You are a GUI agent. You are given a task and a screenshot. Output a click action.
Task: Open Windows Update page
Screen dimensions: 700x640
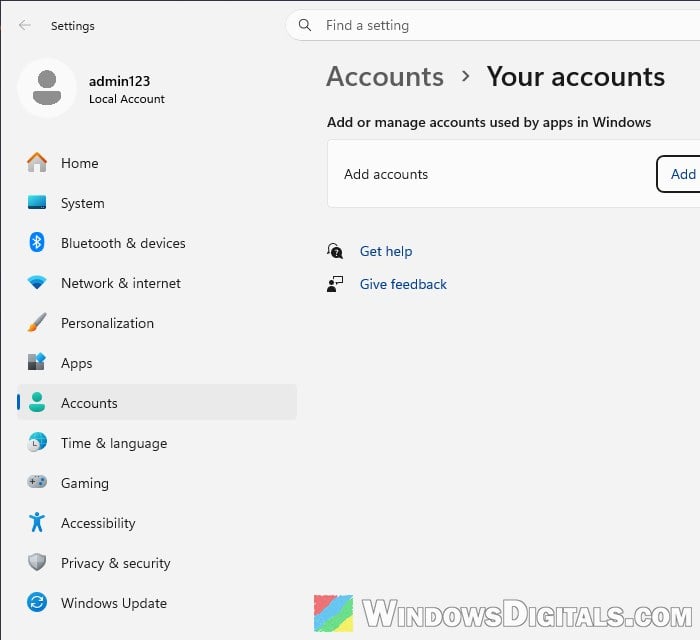(x=157, y=603)
